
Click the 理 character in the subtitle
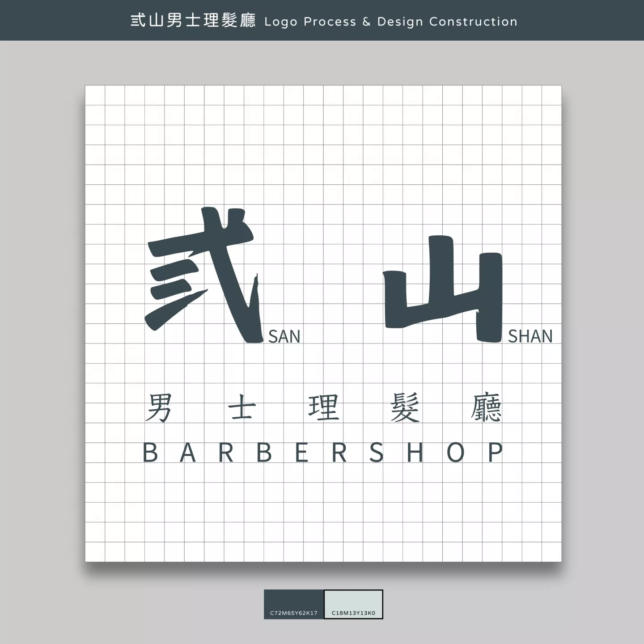[323, 408]
